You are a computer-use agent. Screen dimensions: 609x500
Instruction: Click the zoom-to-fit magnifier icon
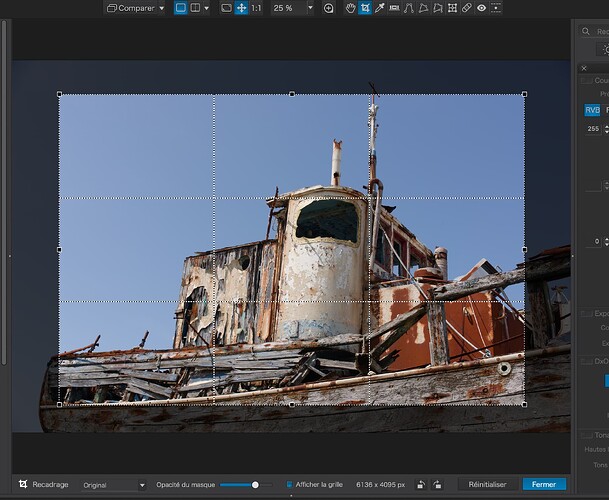329,8
